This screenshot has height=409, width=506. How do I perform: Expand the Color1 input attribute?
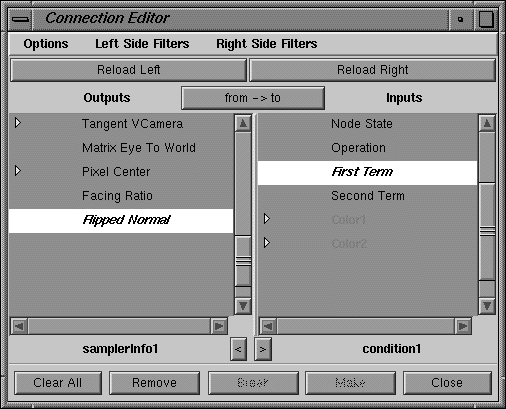click(x=267, y=219)
